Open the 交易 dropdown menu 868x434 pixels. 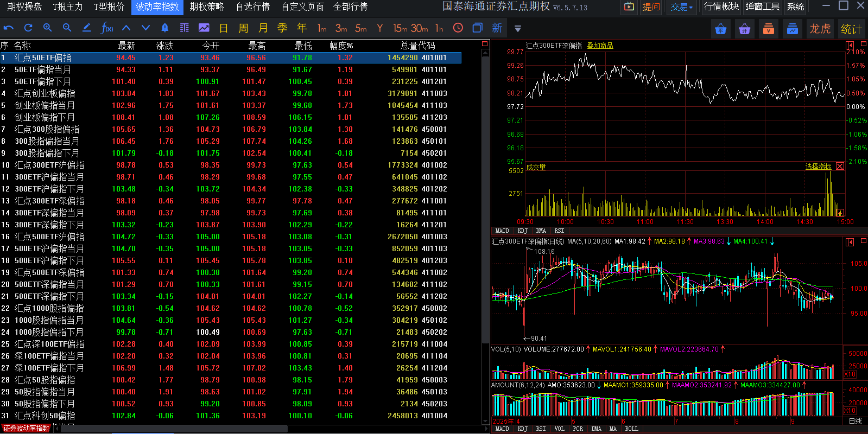tap(682, 7)
